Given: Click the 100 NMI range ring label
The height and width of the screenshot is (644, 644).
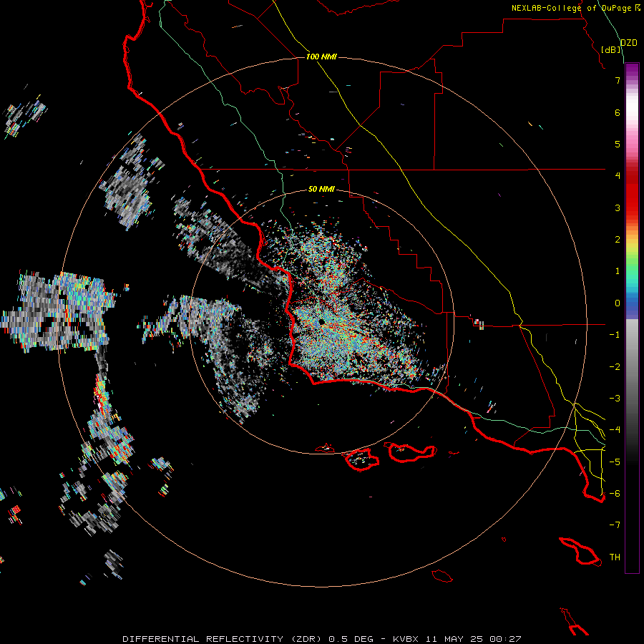Looking at the screenshot, I should click(321, 57).
